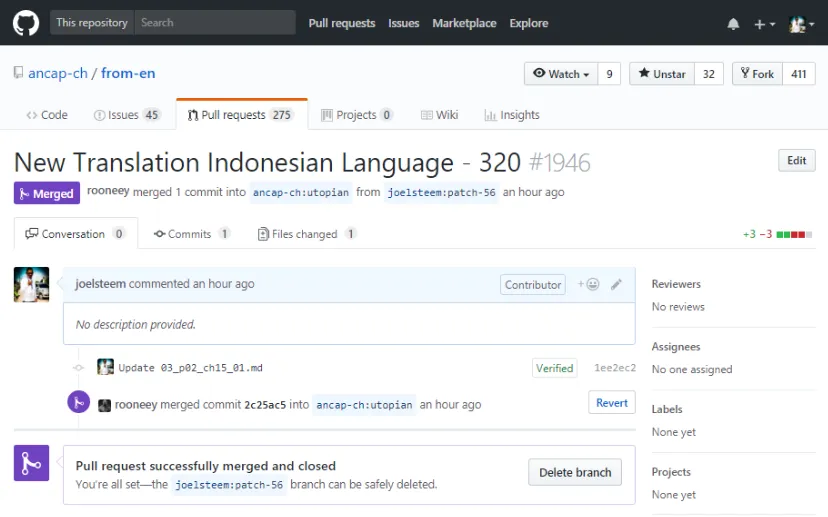Open the Insights tab

tap(512, 115)
